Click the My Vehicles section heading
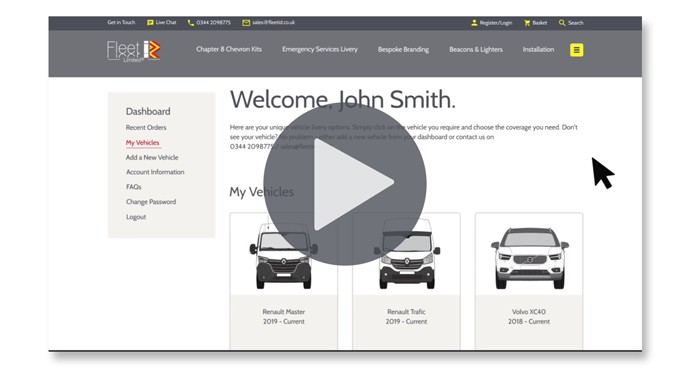The width and height of the screenshot is (690, 368). coord(261,192)
